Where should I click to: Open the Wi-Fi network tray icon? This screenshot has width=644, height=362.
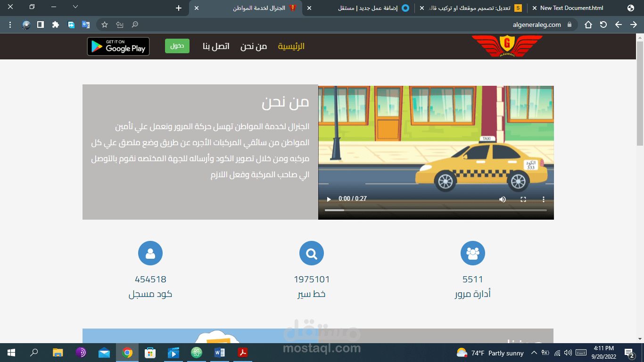pyautogui.click(x=557, y=353)
